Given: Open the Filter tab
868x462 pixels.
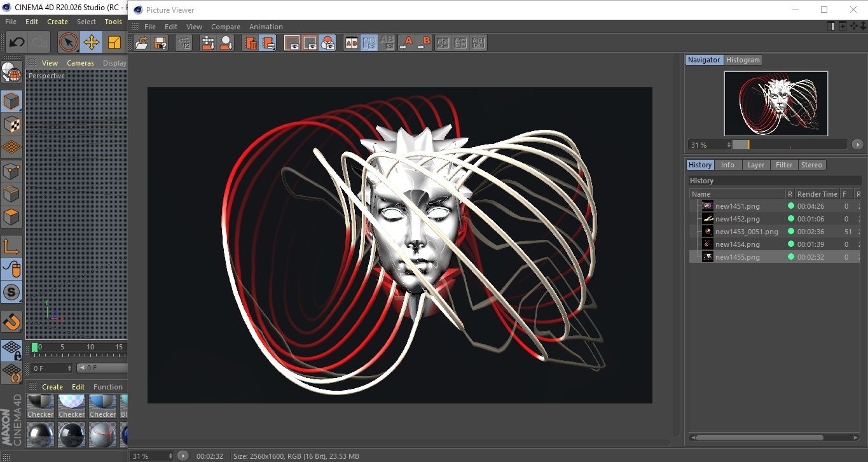Looking at the screenshot, I should tap(784, 165).
